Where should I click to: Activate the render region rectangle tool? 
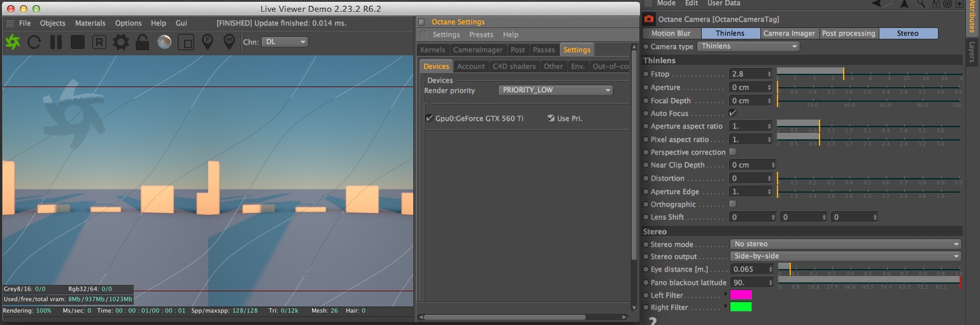[x=185, y=42]
